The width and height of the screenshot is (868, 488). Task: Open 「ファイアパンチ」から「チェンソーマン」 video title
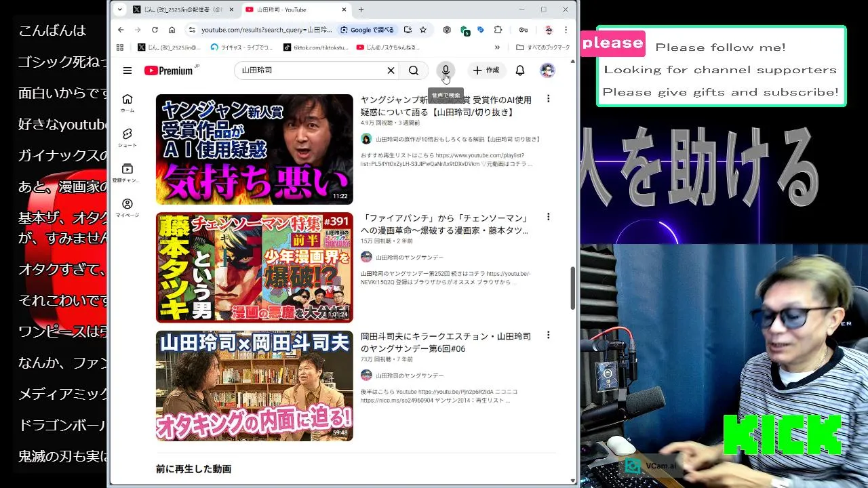coord(444,224)
